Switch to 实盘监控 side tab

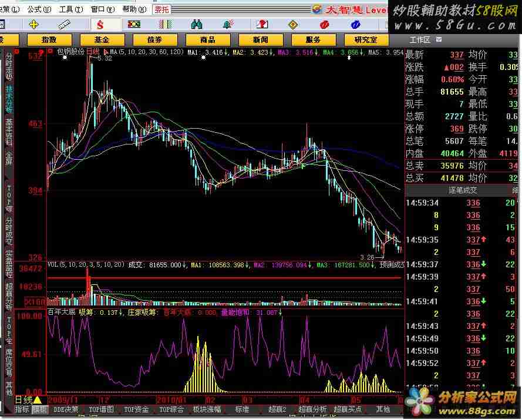click(9, 265)
